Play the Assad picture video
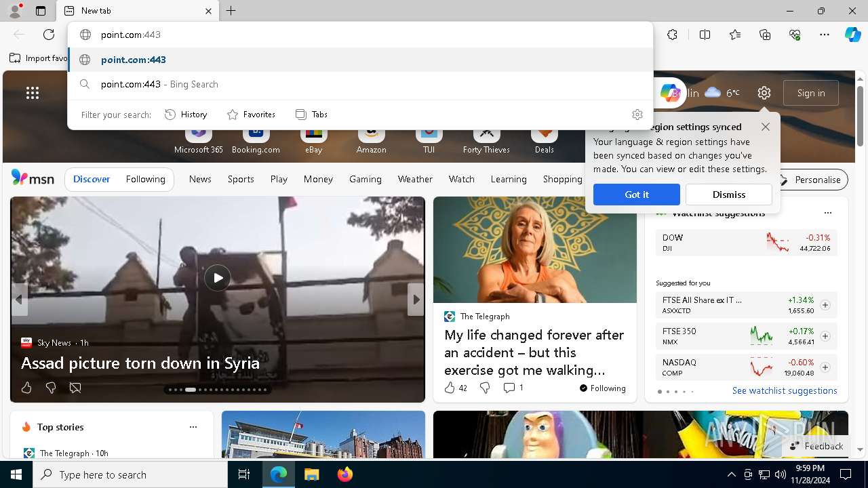 (x=218, y=278)
